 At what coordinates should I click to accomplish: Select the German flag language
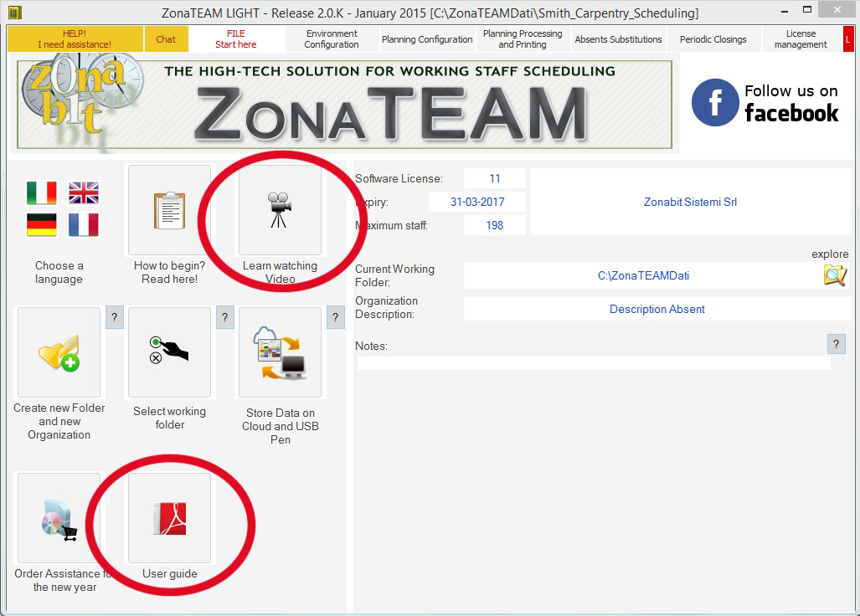point(42,224)
